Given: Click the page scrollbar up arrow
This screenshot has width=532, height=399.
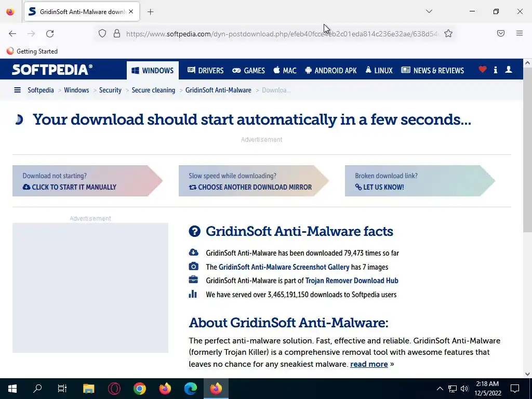Looking at the screenshot, I should coord(527,63).
